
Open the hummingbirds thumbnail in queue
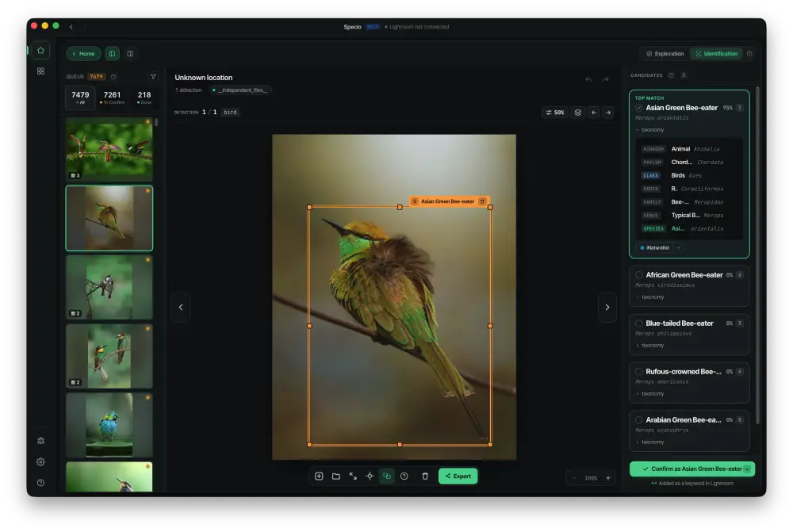tap(109, 150)
